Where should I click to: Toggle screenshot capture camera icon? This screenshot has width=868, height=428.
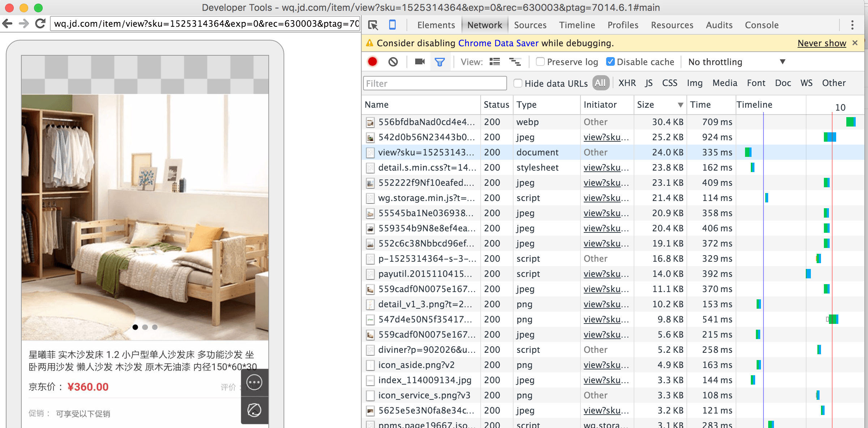420,62
